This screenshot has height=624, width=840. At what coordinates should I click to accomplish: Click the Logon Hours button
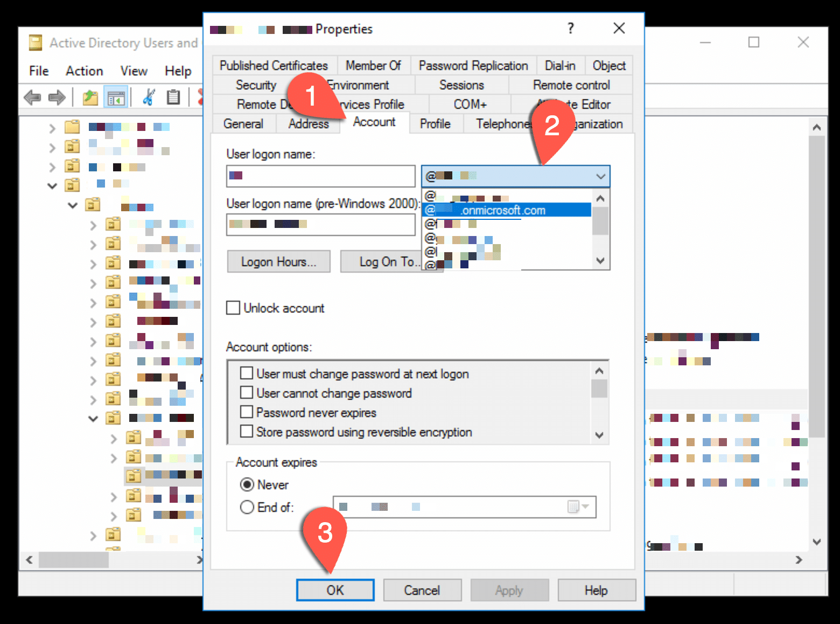point(278,261)
